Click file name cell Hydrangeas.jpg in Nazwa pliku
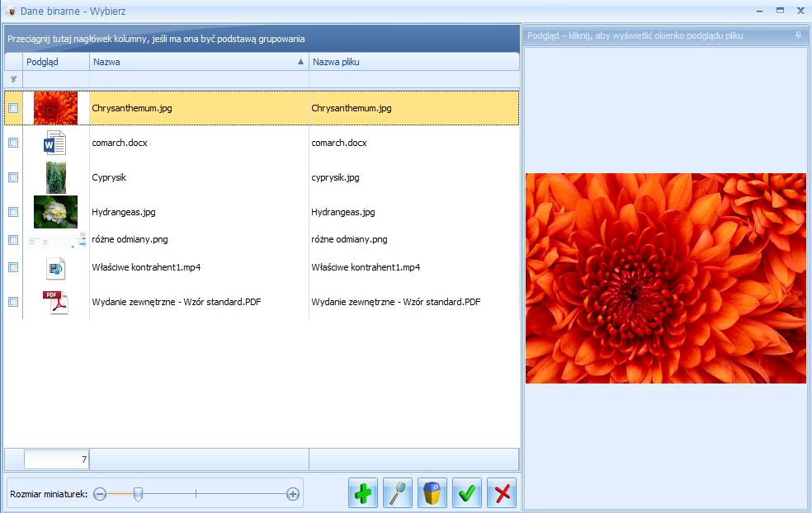The image size is (812, 513). (x=413, y=212)
